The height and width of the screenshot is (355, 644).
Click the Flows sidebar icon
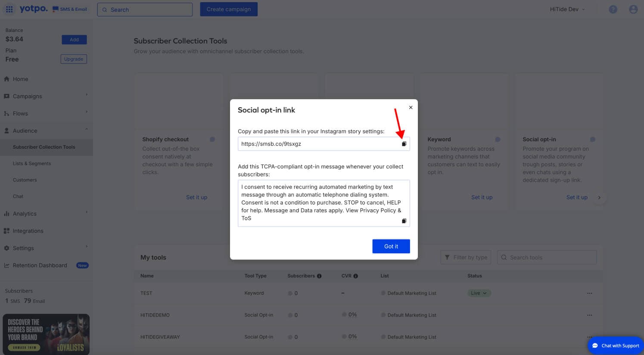tap(6, 113)
